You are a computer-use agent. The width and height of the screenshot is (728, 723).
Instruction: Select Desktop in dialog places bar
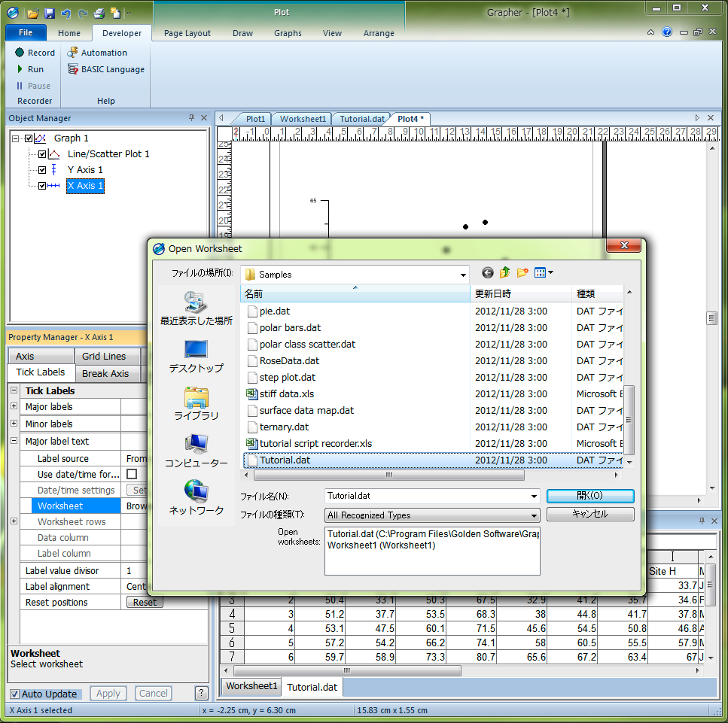pos(196,357)
